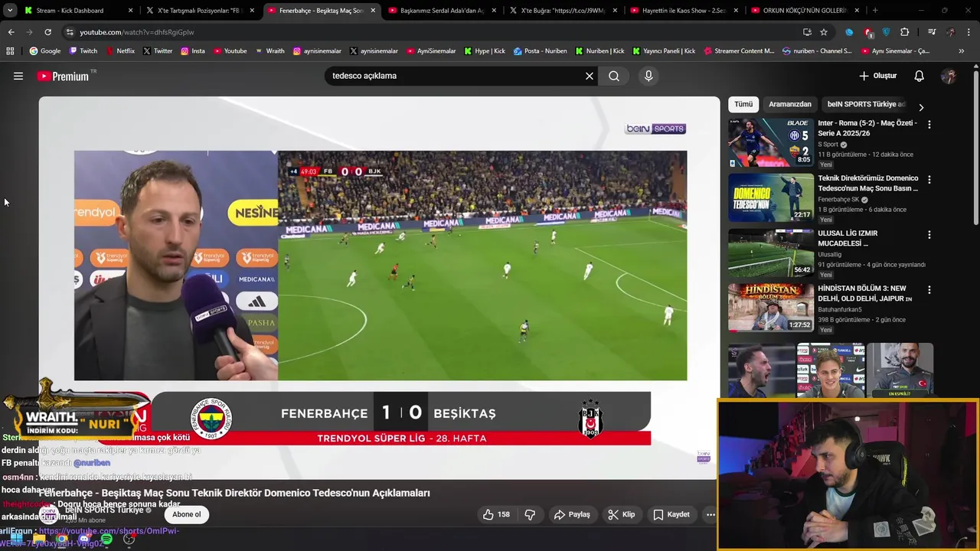Select the Tümü filter chip
This screenshot has height=551, width=980.
click(x=743, y=104)
